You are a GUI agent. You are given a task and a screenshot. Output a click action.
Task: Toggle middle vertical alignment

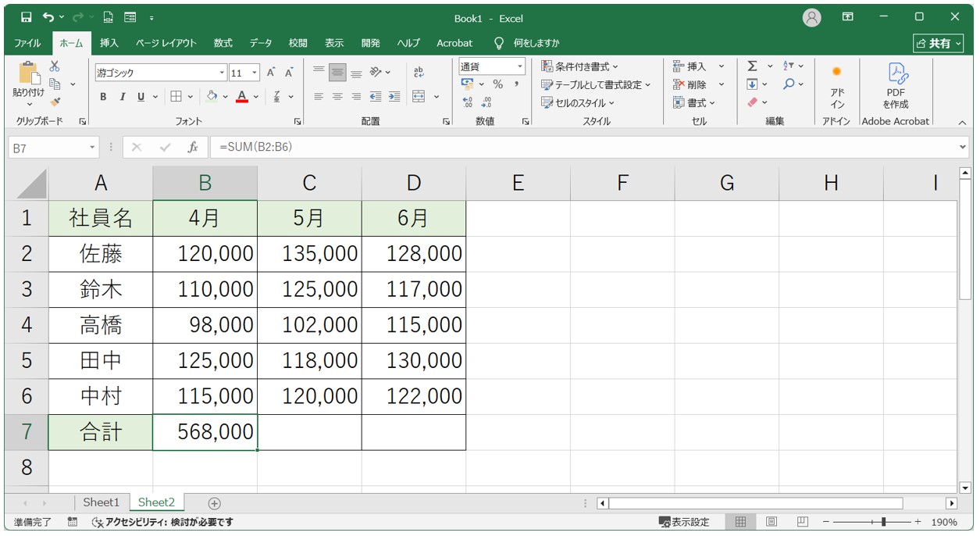click(337, 73)
